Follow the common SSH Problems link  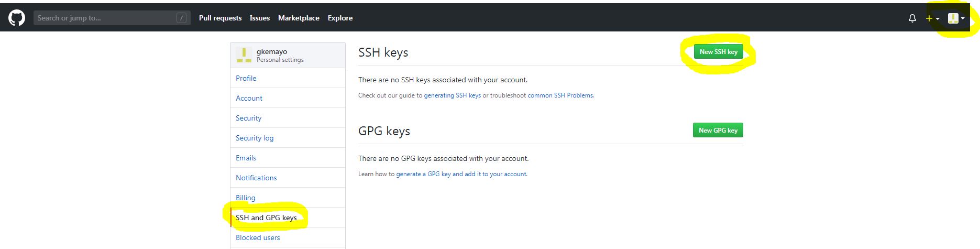click(560, 95)
